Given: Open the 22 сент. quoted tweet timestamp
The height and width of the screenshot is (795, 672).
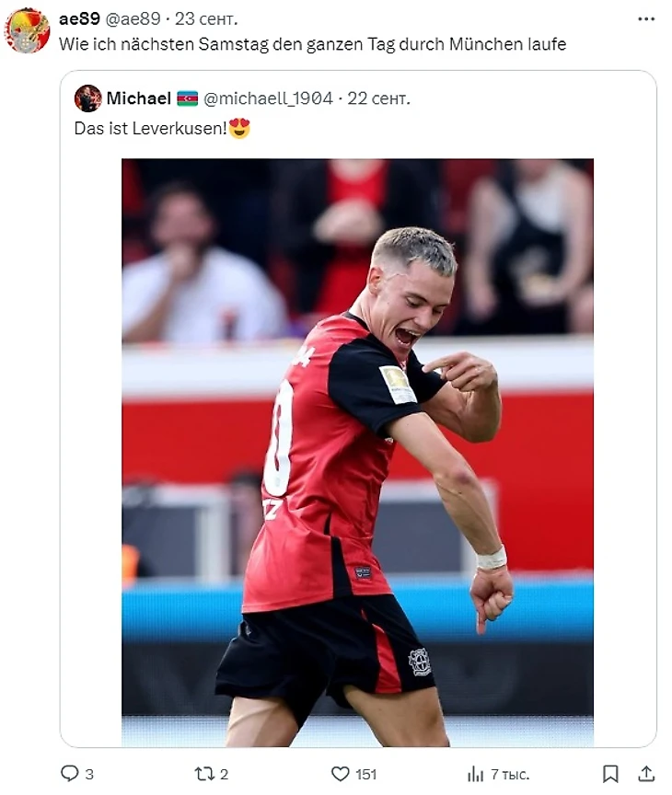Looking at the screenshot, I should (378, 98).
